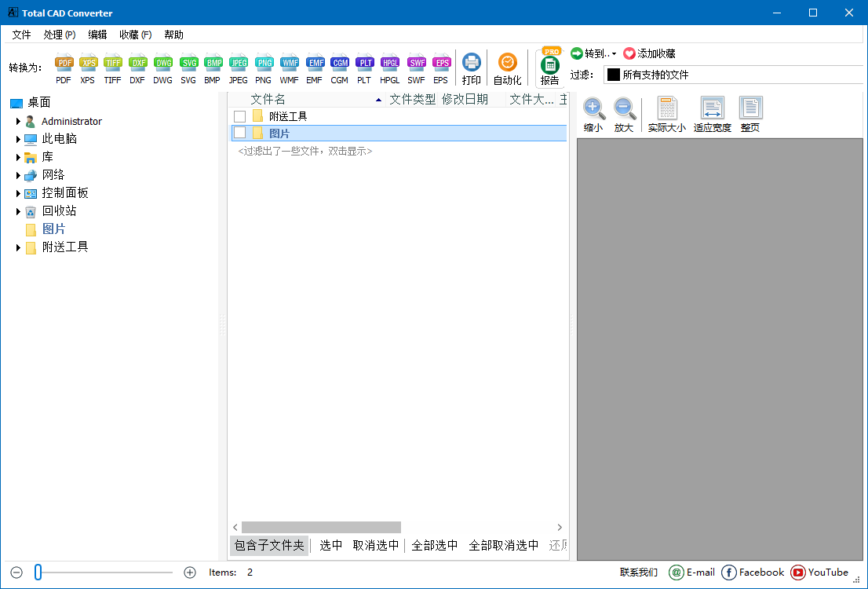Tick the 图片 folder checkbox
The height and width of the screenshot is (589, 868).
coord(239,133)
